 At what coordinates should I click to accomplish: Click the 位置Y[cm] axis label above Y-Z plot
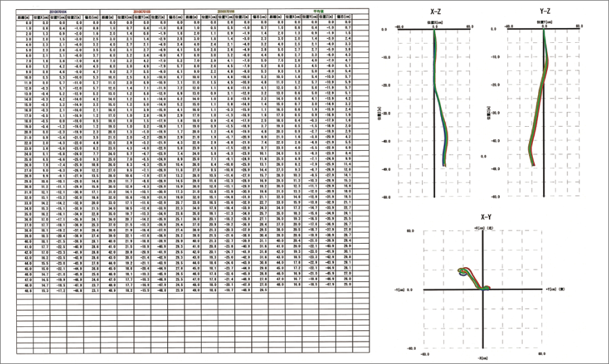pos(544,23)
